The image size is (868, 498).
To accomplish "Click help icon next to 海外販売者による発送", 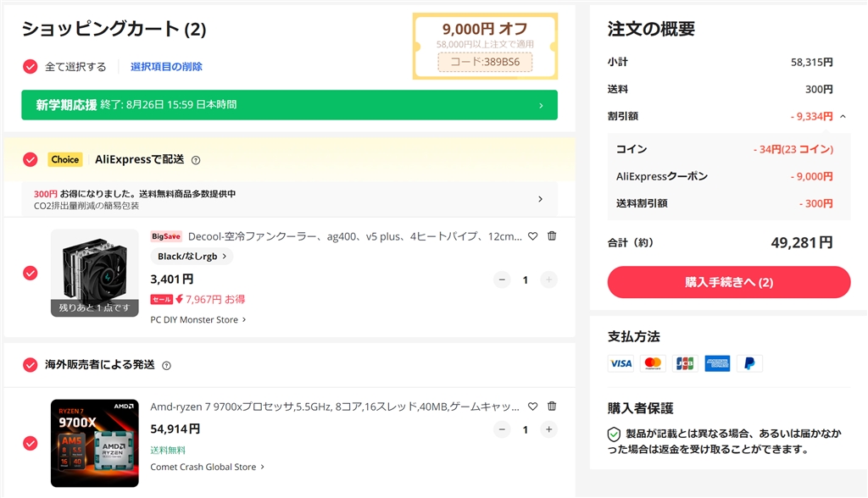I will [166, 365].
